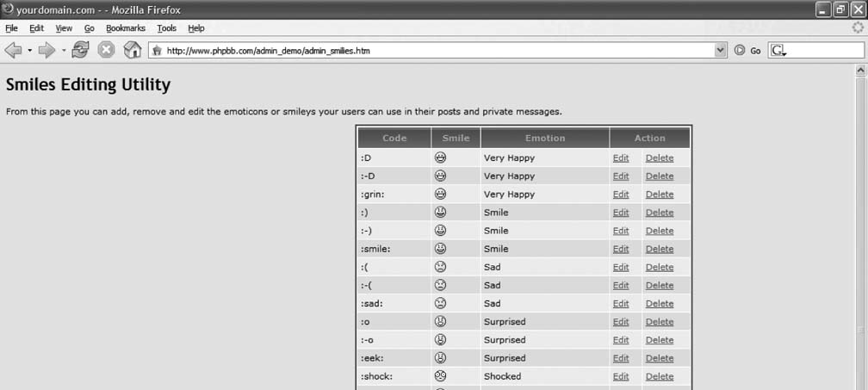
Task: Expand the address bar URL history dropdown
Action: click(721, 51)
